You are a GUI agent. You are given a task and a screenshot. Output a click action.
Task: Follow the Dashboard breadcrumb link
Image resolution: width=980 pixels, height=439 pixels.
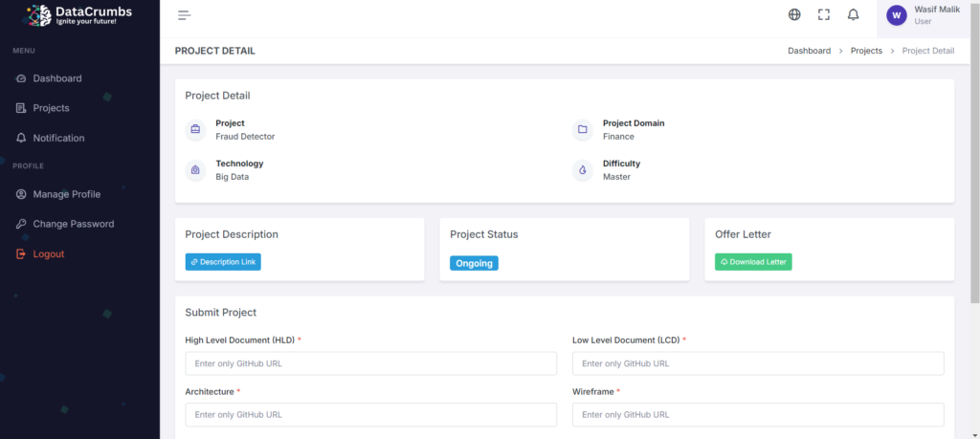[809, 52]
